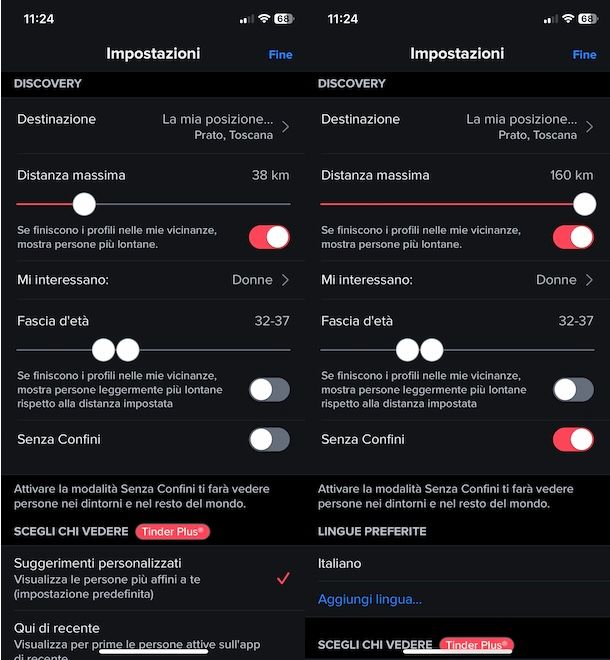Click right Tinder Plus badge near bottom
The width and height of the screenshot is (610, 660).
pyautogui.click(x=476, y=645)
